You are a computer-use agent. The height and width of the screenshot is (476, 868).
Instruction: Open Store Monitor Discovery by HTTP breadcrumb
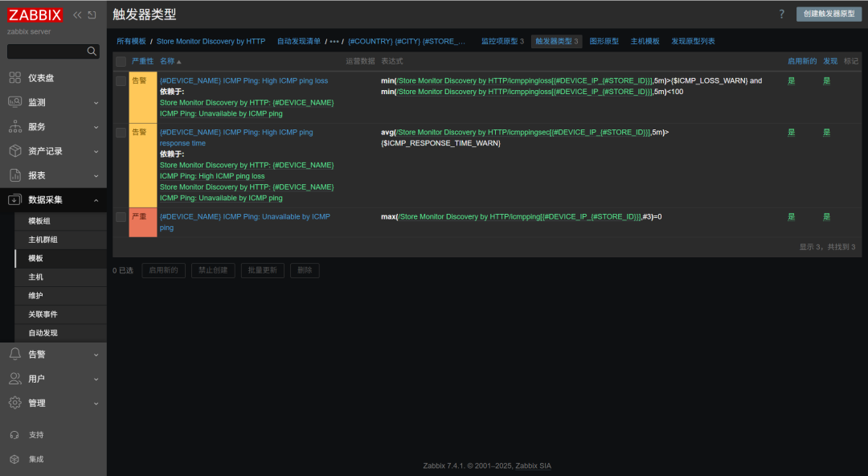[x=211, y=42]
